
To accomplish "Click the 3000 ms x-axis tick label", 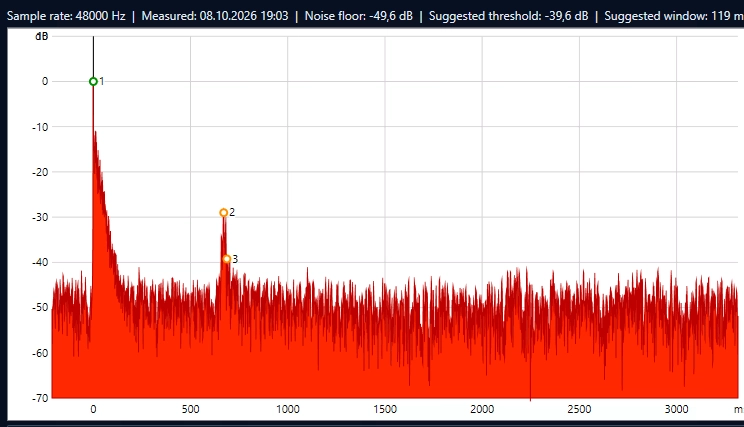I will (x=676, y=409).
